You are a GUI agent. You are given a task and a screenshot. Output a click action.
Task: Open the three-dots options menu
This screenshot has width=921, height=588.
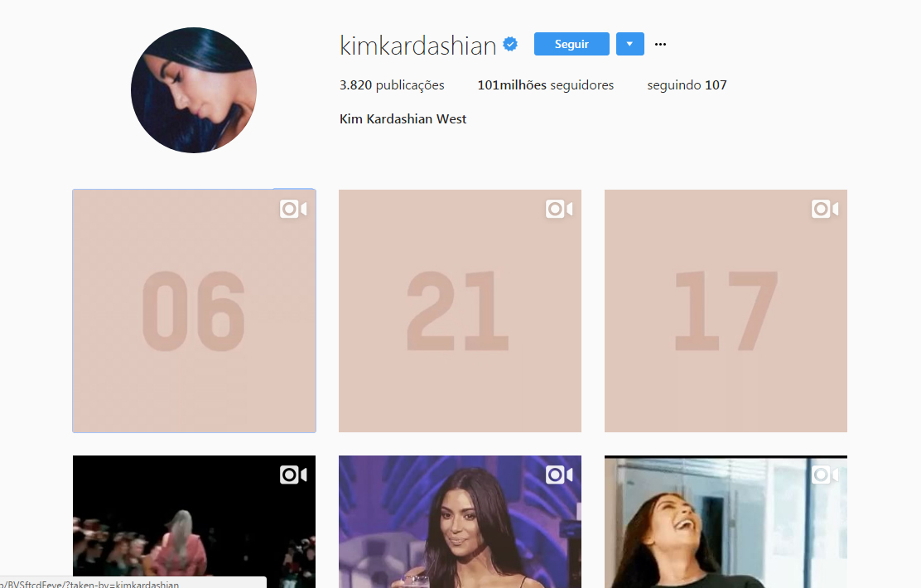(x=660, y=44)
